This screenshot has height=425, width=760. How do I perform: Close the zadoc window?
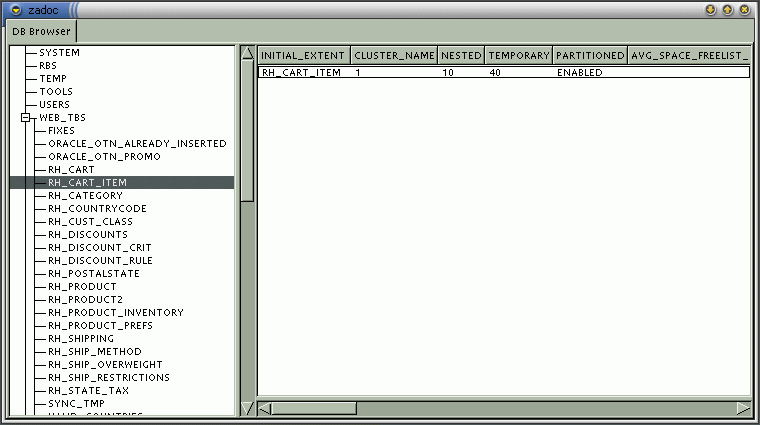(x=744, y=9)
